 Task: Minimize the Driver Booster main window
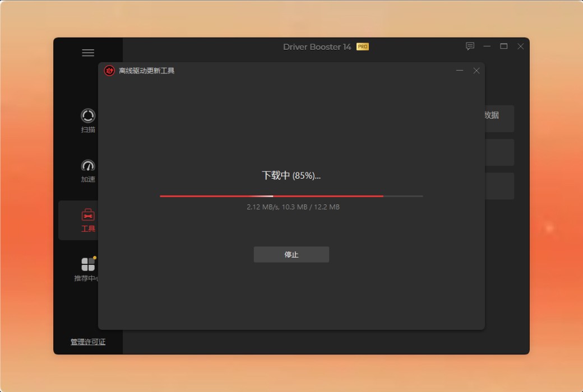click(487, 46)
